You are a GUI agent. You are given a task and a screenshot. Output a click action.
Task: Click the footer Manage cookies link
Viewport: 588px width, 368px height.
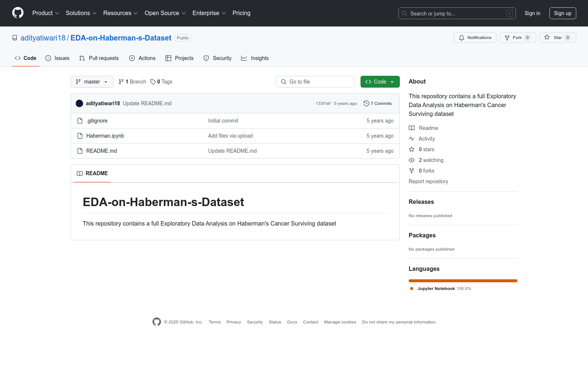coord(340,322)
